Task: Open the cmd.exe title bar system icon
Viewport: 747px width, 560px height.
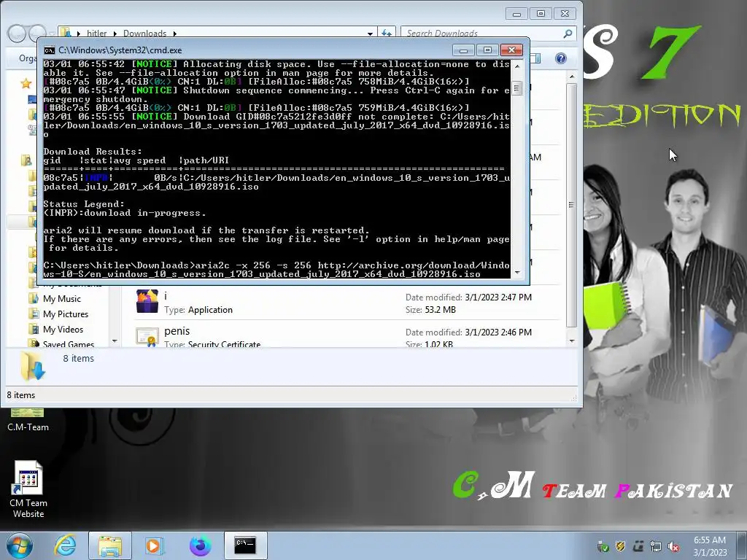Action: (49, 50)
